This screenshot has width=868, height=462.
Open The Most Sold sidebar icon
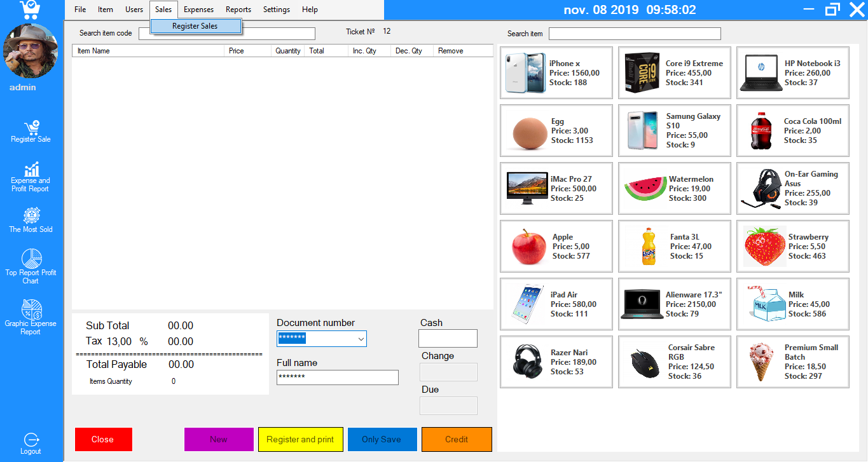(x=31, y=220)
